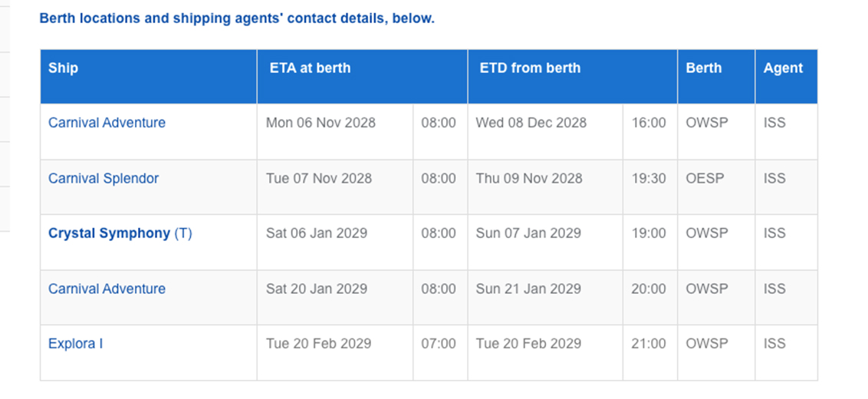868x399 pixels.
Task: Click the 07:00 arrival time cell
Action: pyautogui.click(x=439, y=344)
